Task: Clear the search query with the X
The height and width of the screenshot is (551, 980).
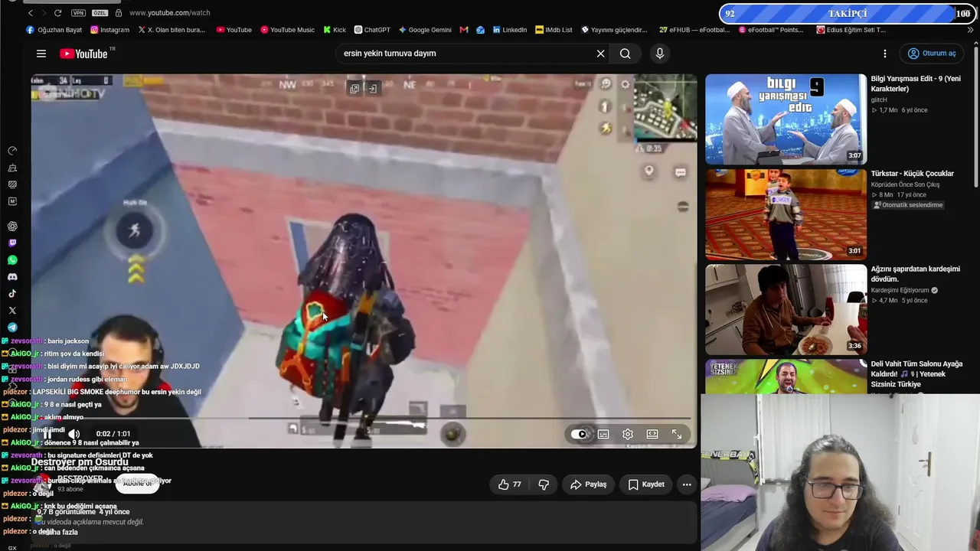Action: pyautogui.click(x=601, y=54)
